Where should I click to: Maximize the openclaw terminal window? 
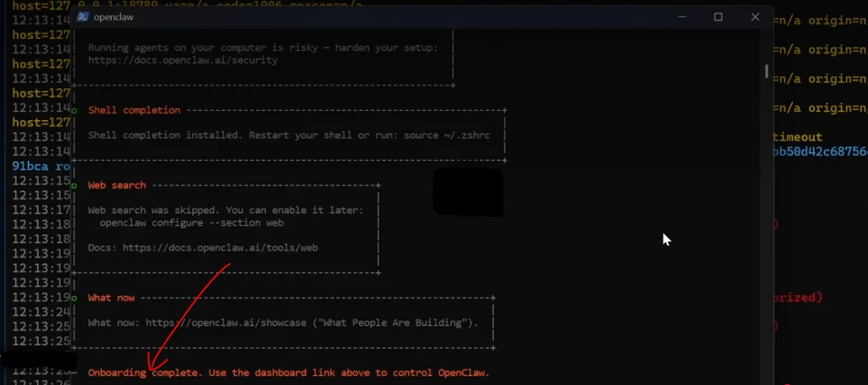pos(718,17)
